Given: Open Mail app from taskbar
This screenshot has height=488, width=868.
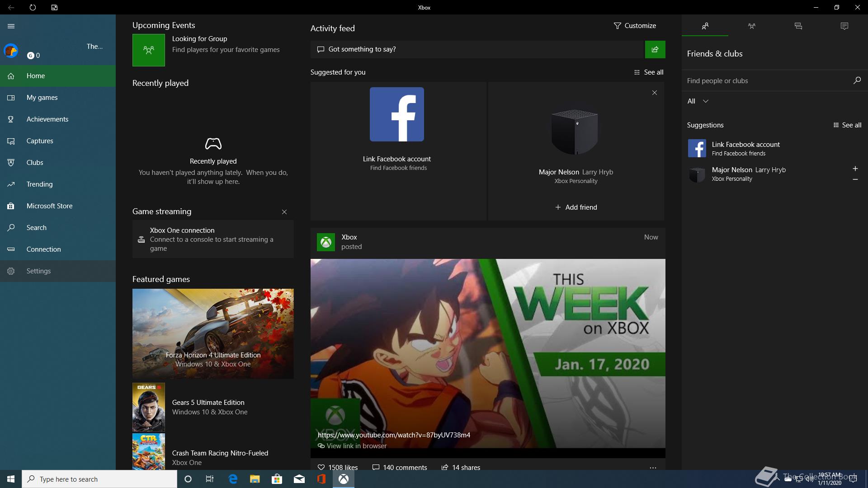Looking at the screenshot, I should click(299, 479).
